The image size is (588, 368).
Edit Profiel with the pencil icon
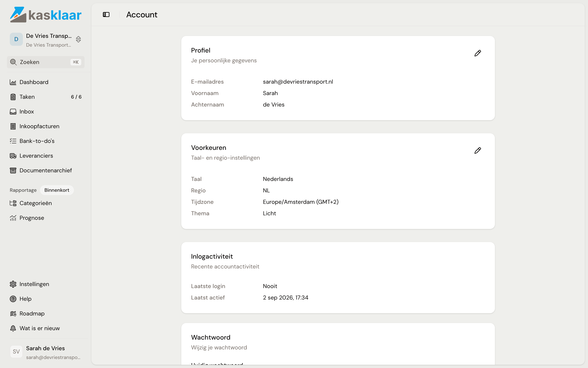coord(478,53)
